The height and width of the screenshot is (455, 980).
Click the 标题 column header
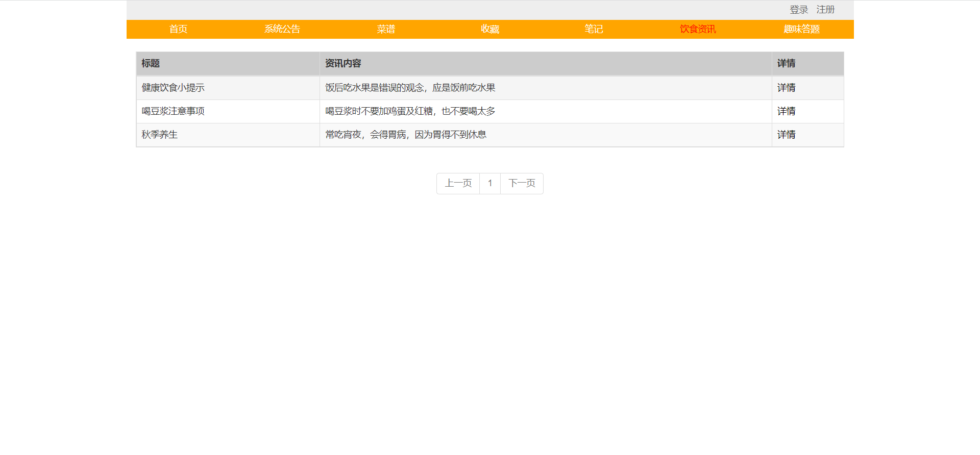pyautogui.click(x=228, y=64)
